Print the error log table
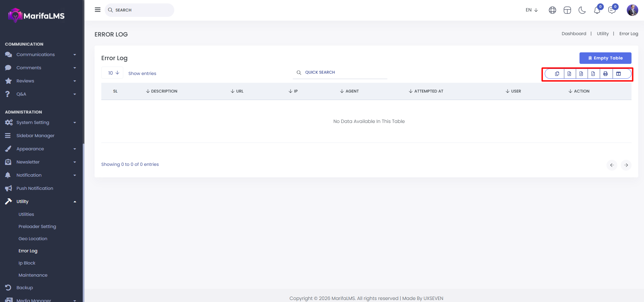644x302 pixels. (606, 74)
